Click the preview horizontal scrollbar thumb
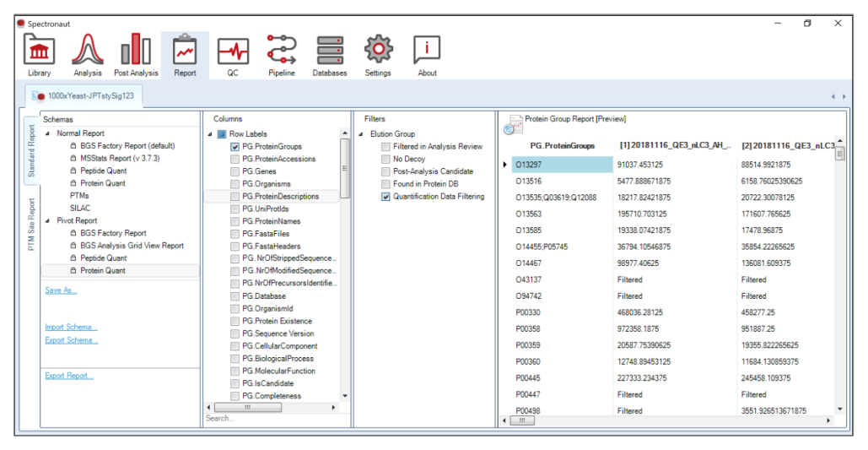This screenshot has width=868, height=450. click(x=522, y=420)
